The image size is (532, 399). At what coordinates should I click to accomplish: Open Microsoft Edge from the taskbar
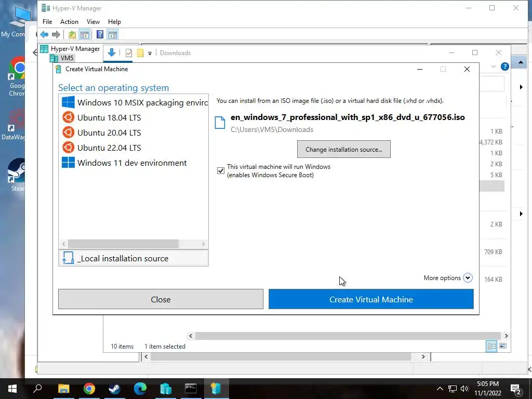tap(140, 389)
